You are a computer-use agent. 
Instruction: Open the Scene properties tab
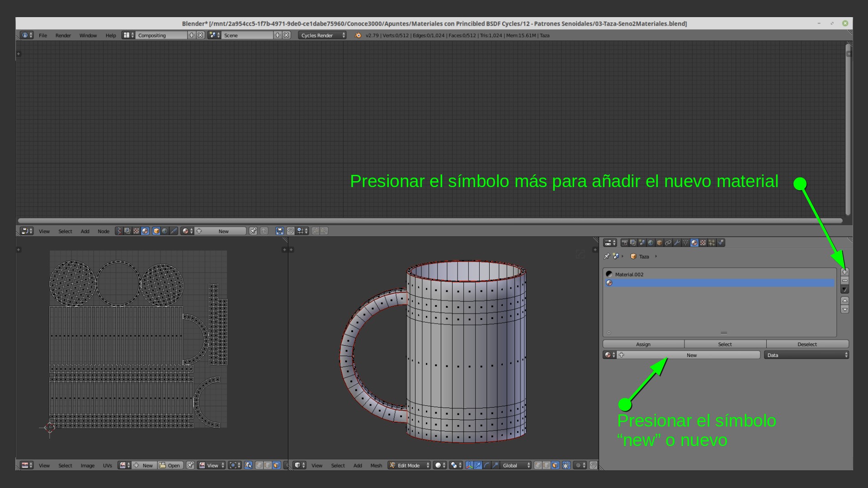click(642, 243)
